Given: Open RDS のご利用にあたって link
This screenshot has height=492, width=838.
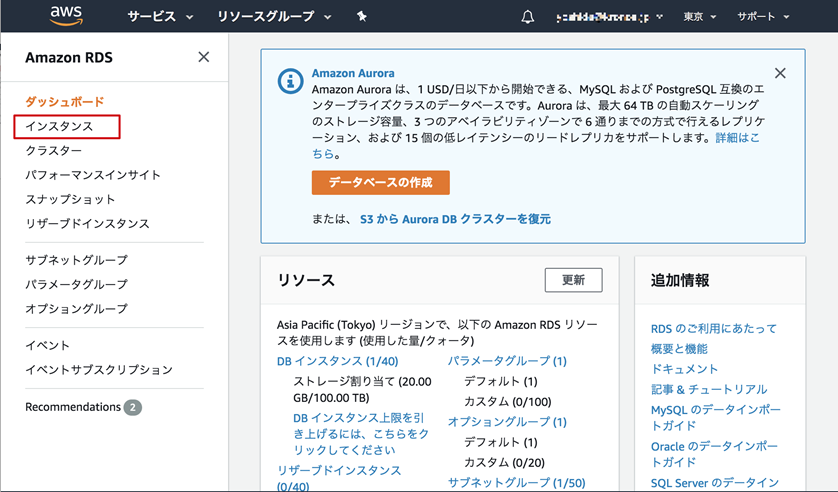Looking at the screenshot, I should point(713,328).
